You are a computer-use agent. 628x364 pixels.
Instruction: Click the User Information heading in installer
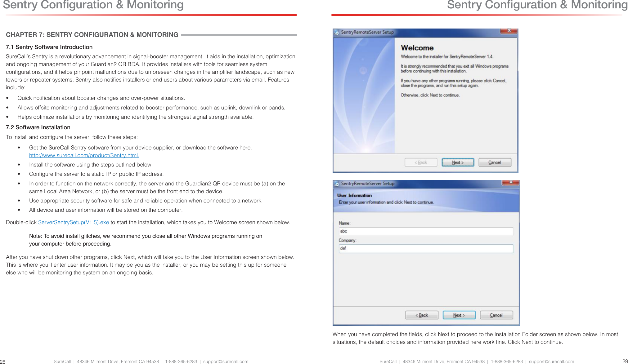coord(354,195)
